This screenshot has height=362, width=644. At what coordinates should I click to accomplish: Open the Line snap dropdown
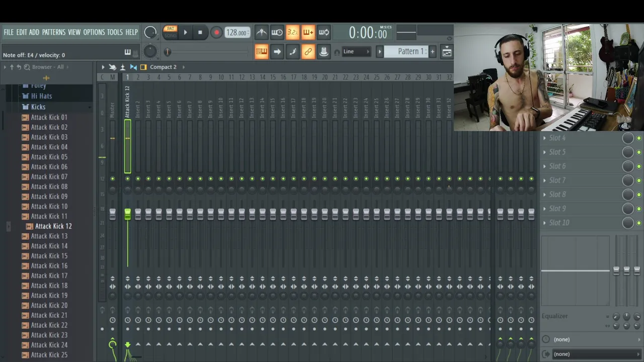pyautogui.click(x=356, y=52)
